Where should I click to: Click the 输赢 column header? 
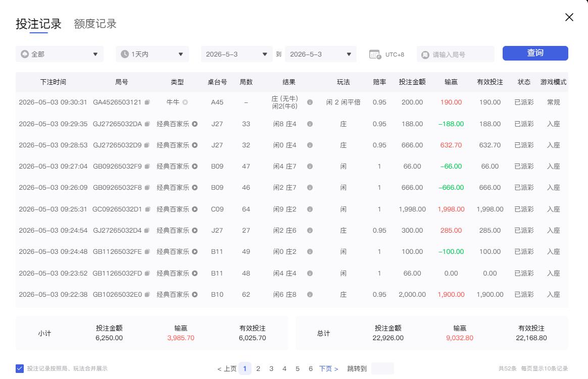coord(451,82)
